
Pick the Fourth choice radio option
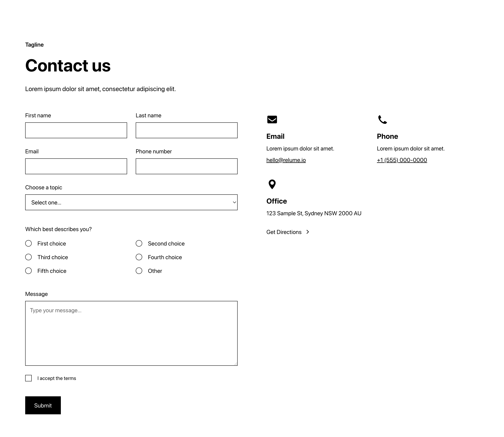pos(139,257)
